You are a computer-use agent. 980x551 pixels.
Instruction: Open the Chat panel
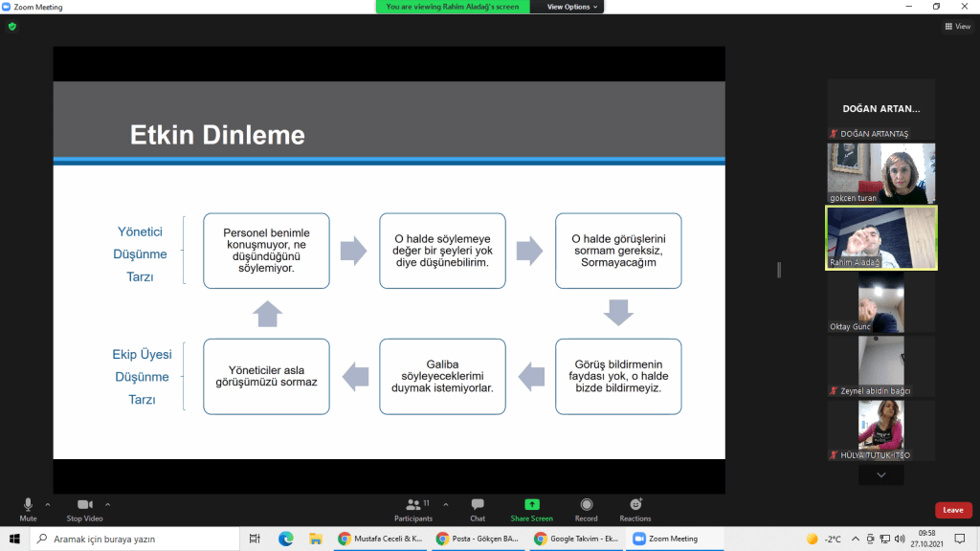478,508
